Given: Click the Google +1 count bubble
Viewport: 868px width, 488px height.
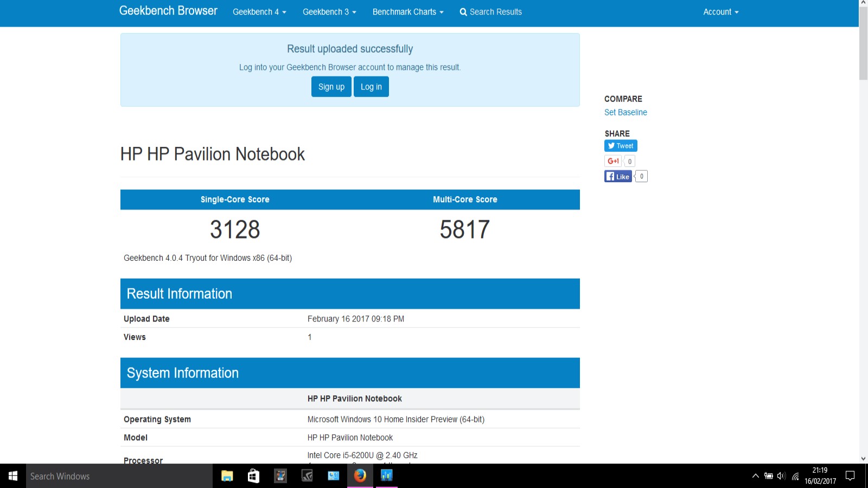Looking at the screenshot, I should click(630, 161).
